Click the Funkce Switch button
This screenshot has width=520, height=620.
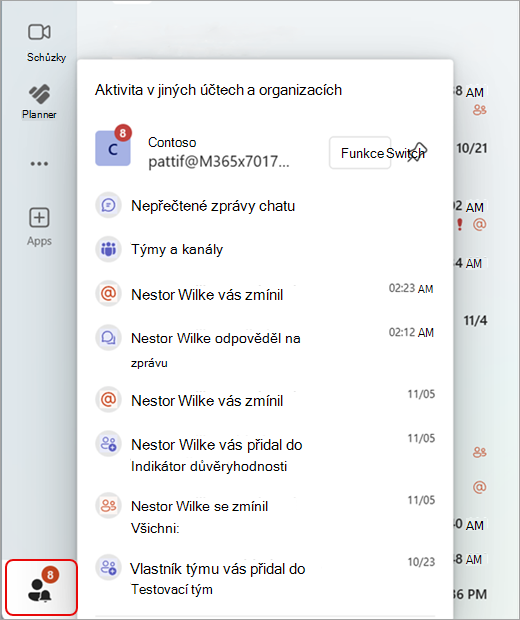[x=360, y=153]
